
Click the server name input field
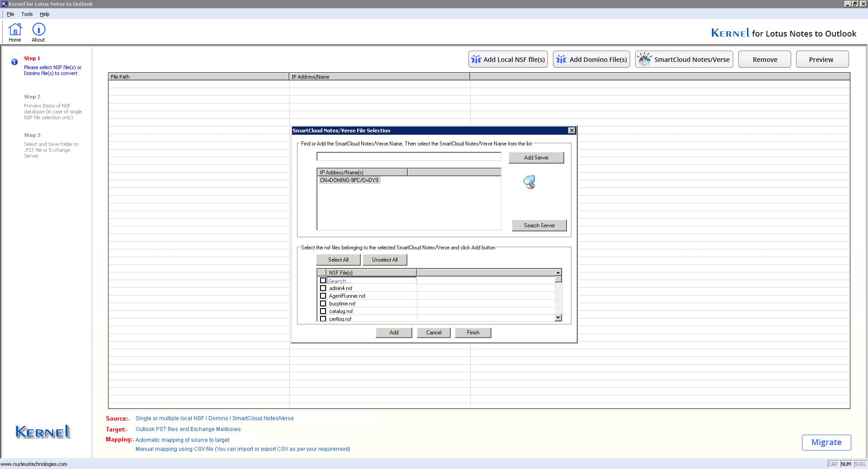(409, 156)
